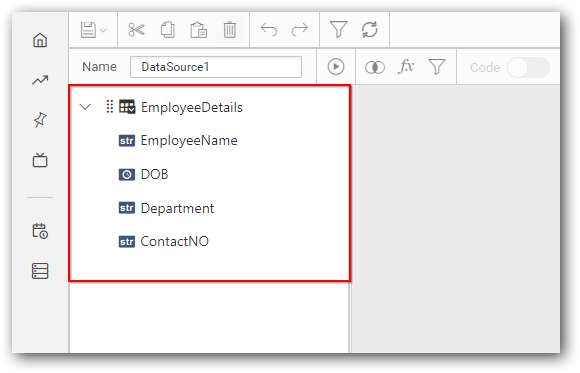The height and width of the screenshot is (373, 580).
Task: Select the ContactNO column
Action: click(x=175, y=242)
